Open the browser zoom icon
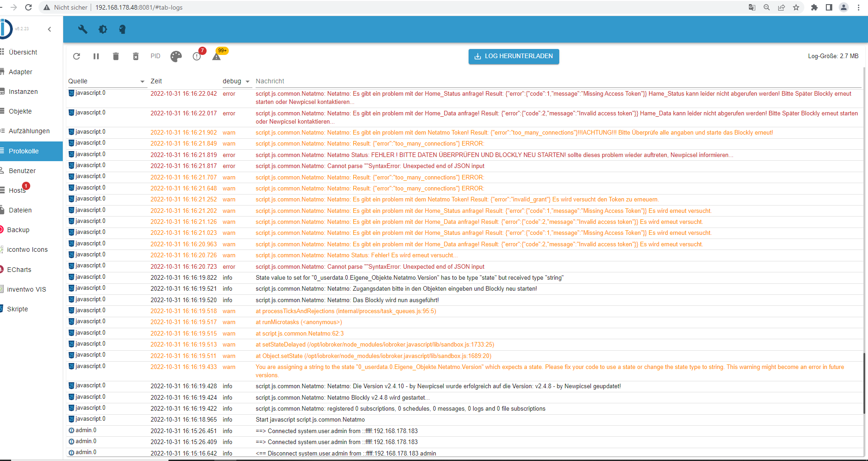The image size is (868, 461). point(766,7)
